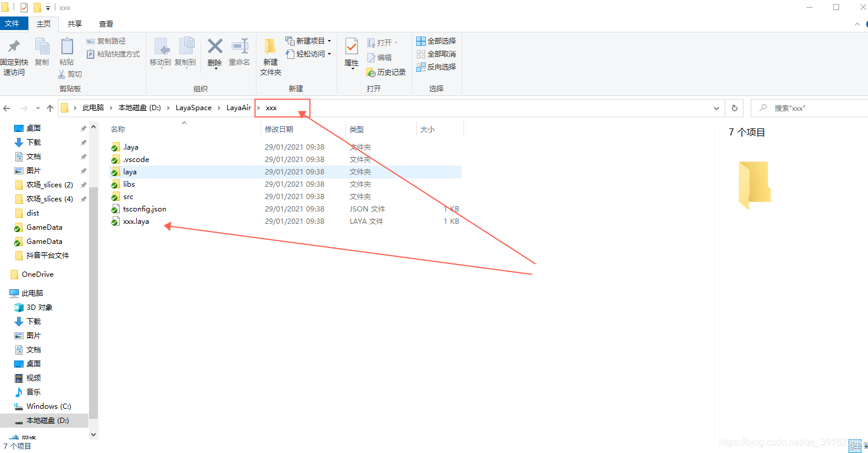Open dist folder in navigation pane
The image size is (868, 453).
click(x=32, y=213)
